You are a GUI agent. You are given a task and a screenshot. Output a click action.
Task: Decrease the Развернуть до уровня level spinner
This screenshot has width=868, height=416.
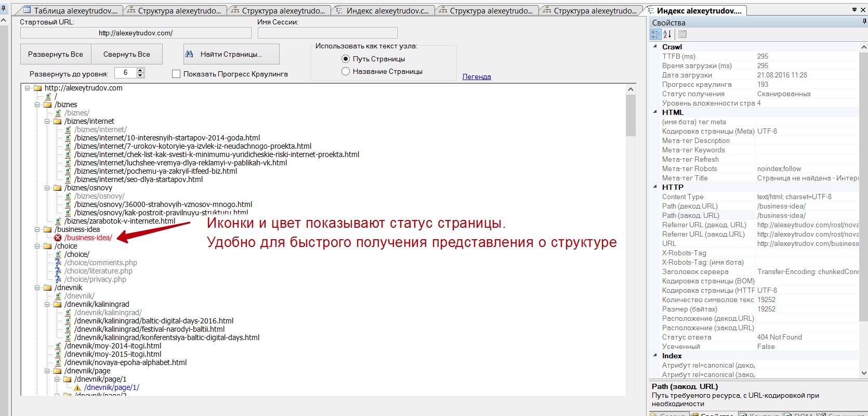140,75
